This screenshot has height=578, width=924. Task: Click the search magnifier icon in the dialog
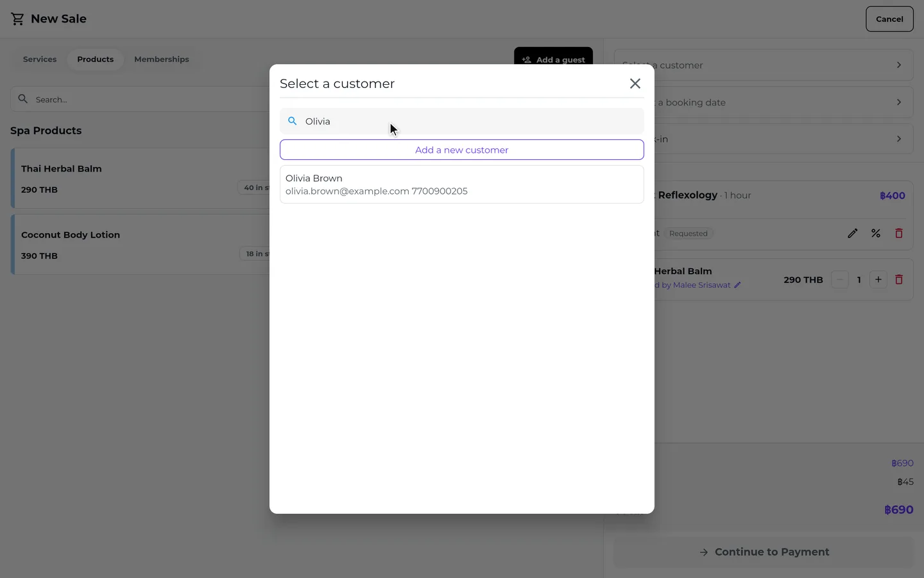(x=293, y=121)
